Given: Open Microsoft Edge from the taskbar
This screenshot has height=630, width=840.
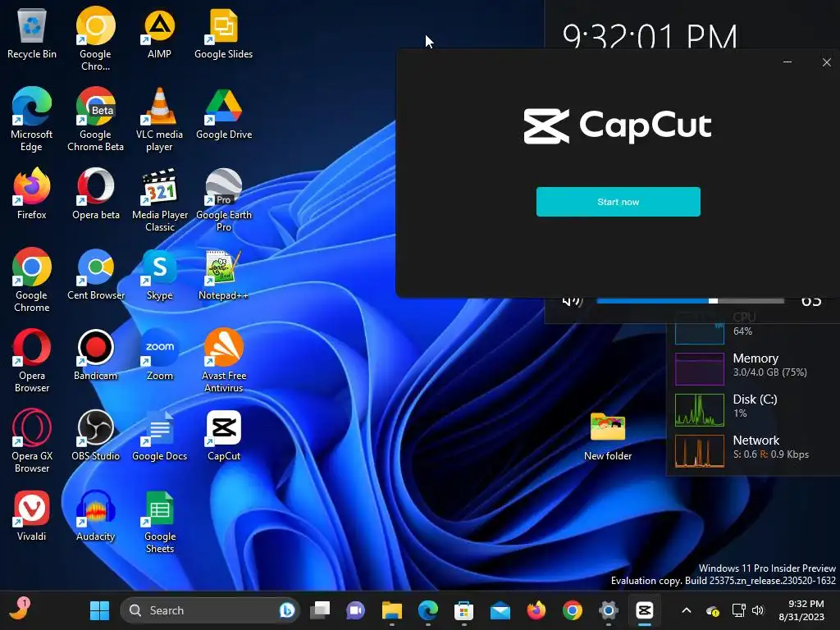Looking at the screenshot, I should [428, 610].
